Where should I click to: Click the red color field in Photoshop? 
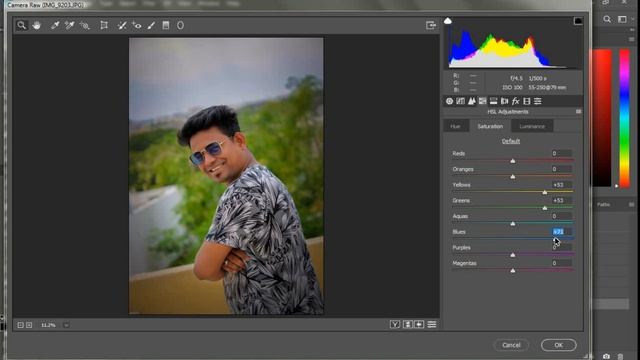coord(602,118)
